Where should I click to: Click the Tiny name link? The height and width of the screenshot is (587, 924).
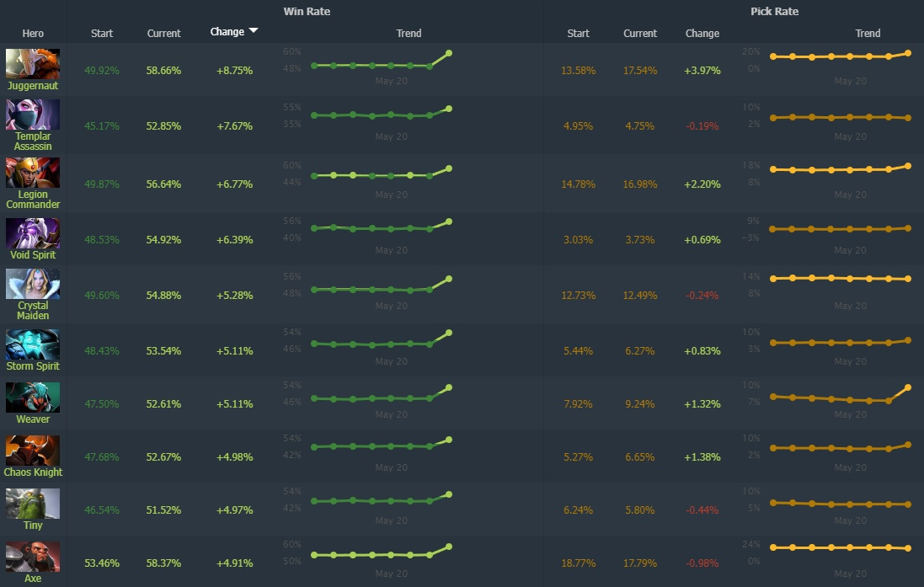[32, 526]
